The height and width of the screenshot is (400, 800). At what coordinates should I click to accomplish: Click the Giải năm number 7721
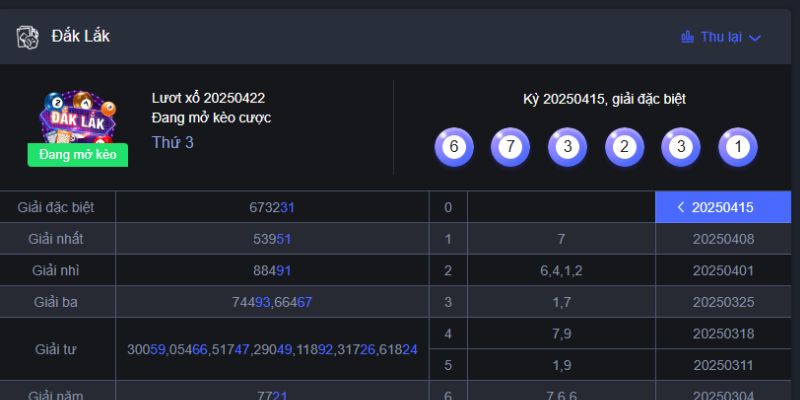tap(272, 396)
